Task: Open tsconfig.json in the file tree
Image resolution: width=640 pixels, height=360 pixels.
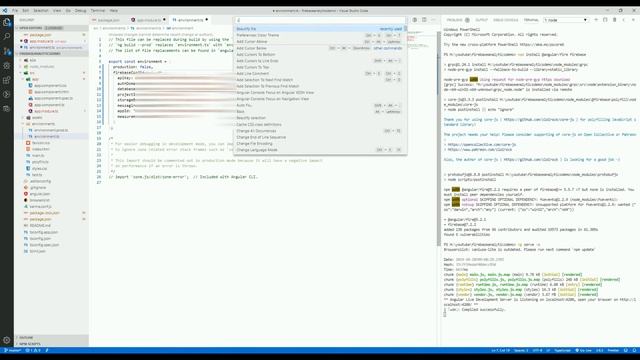Action: point(40,238)
